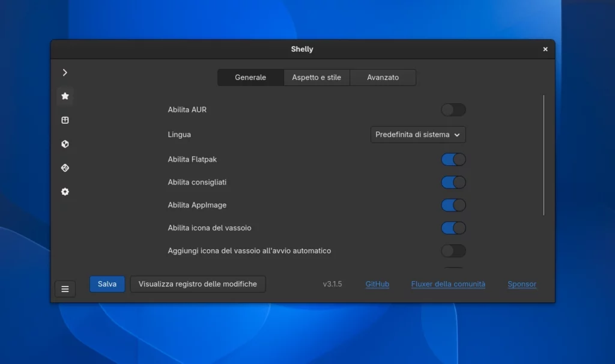Close the Shelly window
The image size is (615, 364).
coord(545,49)
